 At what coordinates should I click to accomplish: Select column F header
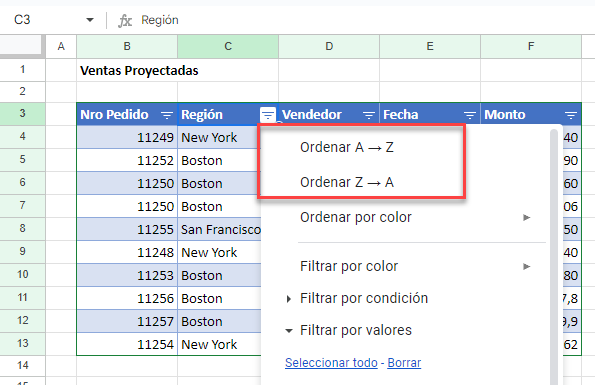point(531,47)
